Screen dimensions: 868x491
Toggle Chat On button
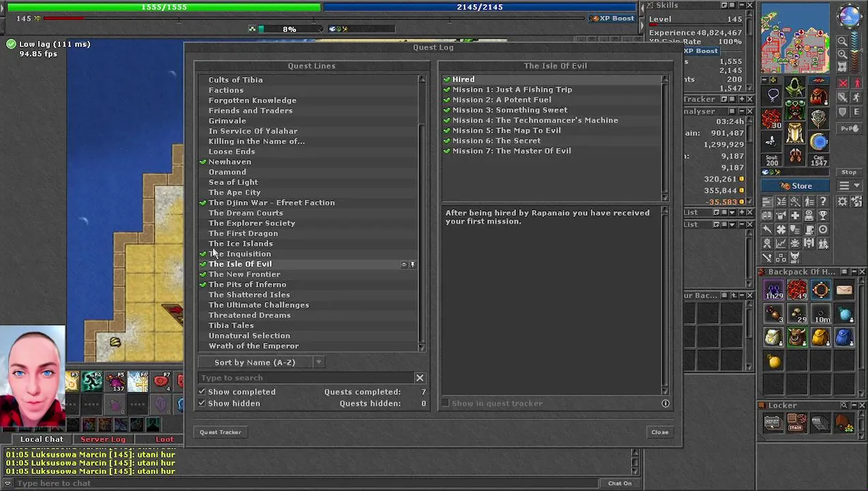620,483
